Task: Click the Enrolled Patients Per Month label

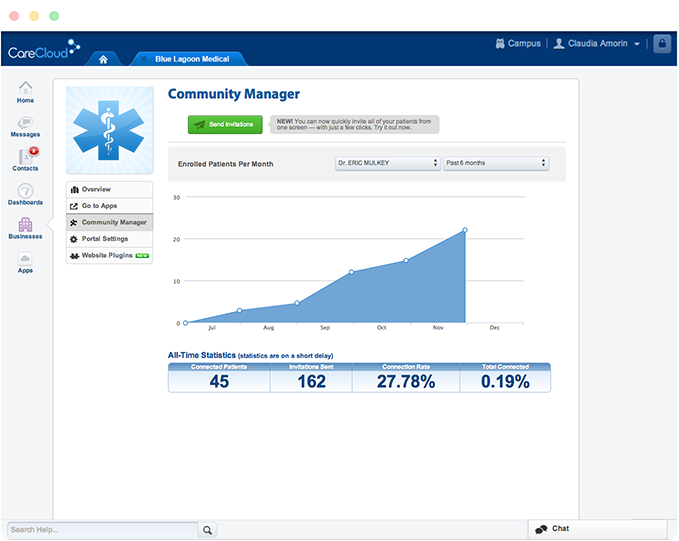Action: click(226, 164)
